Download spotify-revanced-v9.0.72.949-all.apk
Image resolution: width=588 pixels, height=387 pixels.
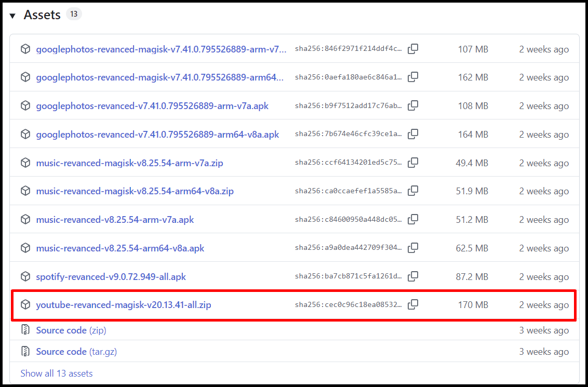(111, 276)
